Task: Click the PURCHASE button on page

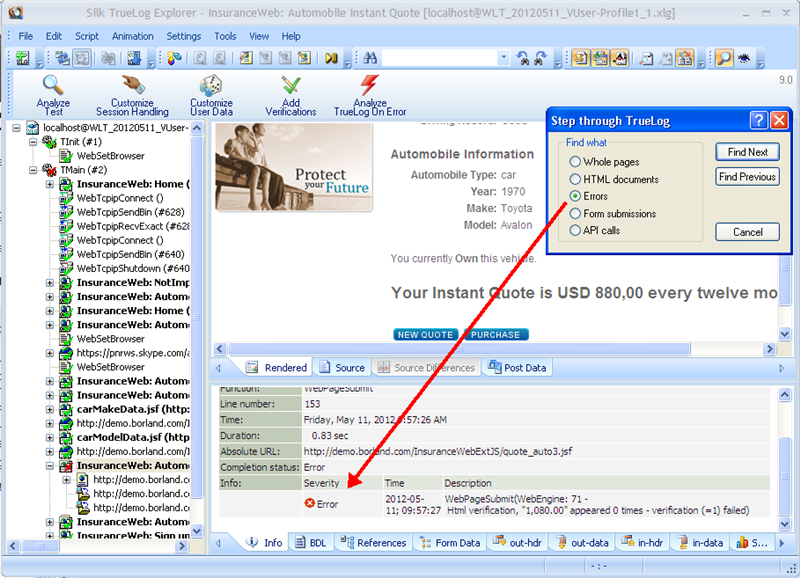Action: click(x=496, y=335)
